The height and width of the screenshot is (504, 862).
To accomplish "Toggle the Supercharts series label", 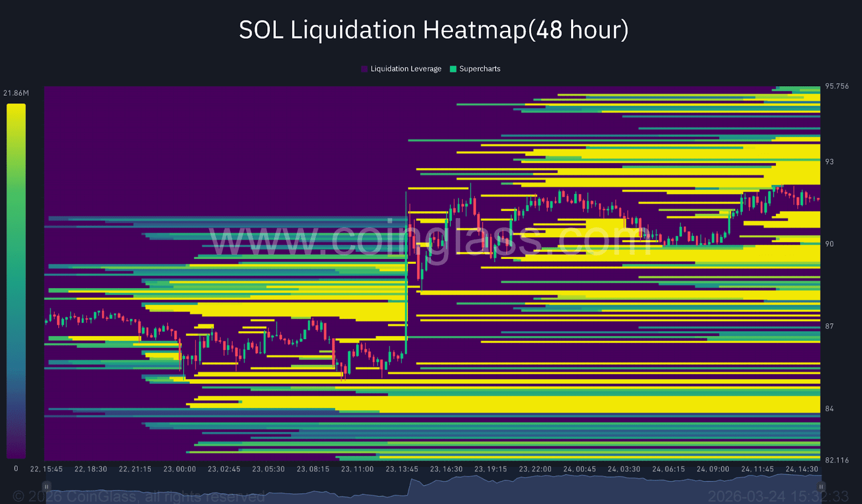I will [479, 69].
